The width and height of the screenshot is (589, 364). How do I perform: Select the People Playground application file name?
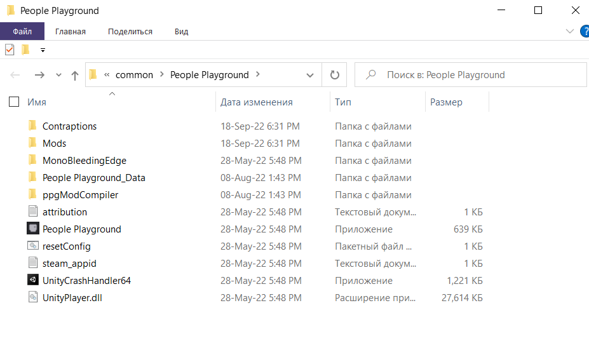81,229
